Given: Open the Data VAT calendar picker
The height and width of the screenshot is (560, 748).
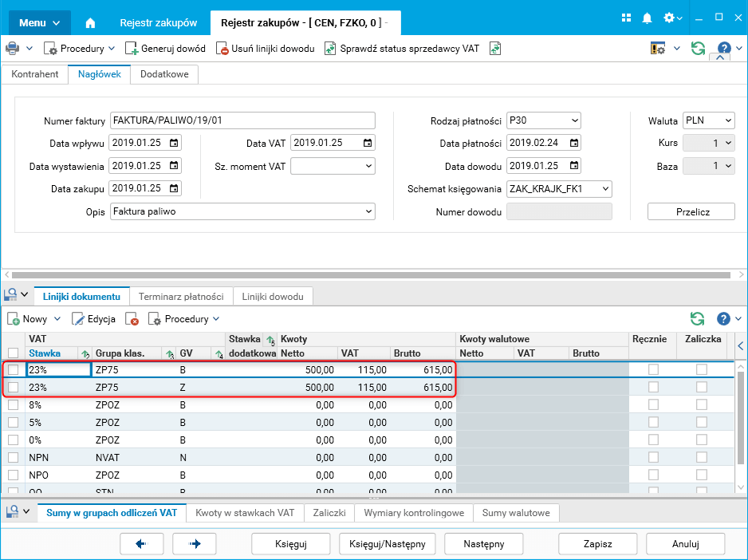Looking at the screenshot, I should tap(367, 143).
